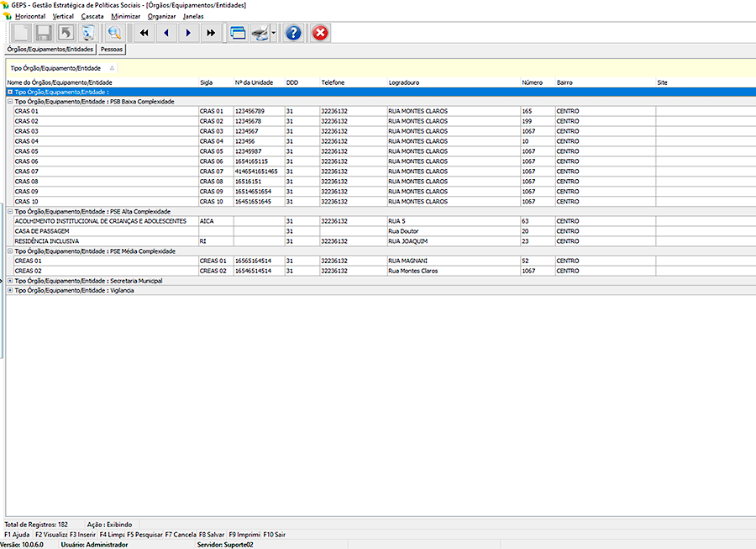The width and height of the screenshot is (756, 549).
Task: Click the F5 Pesquisar shortcut label
Action: point(144,535)
